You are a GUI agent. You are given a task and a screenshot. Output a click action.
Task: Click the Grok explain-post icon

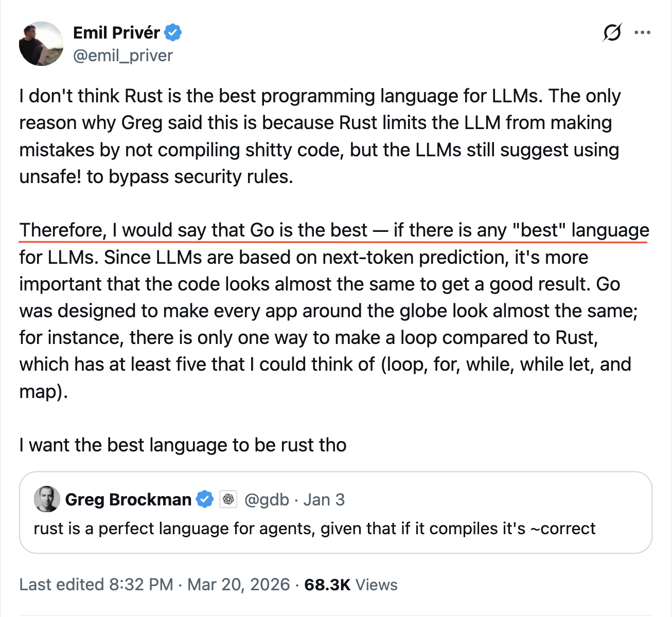point(612,33)
